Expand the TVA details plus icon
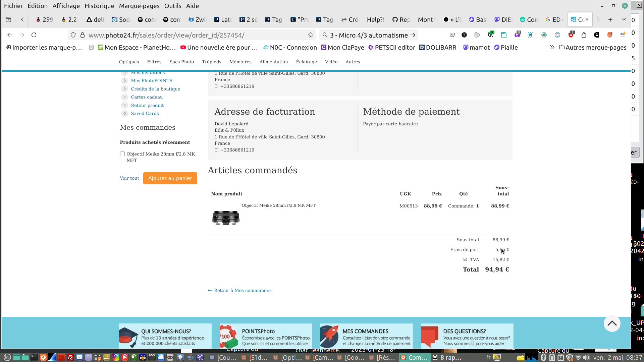The width and height of the screenshot is (644, 362). [x=465, y=259]
